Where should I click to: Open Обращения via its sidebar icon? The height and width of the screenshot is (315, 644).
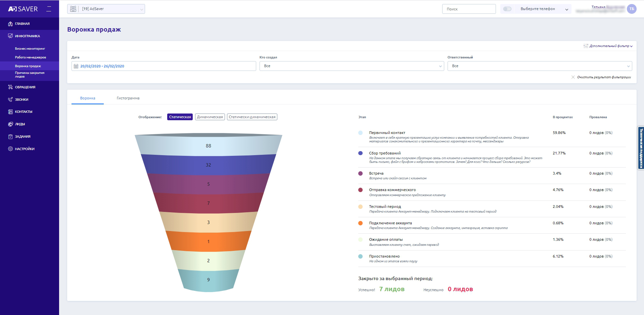(10, 87)
